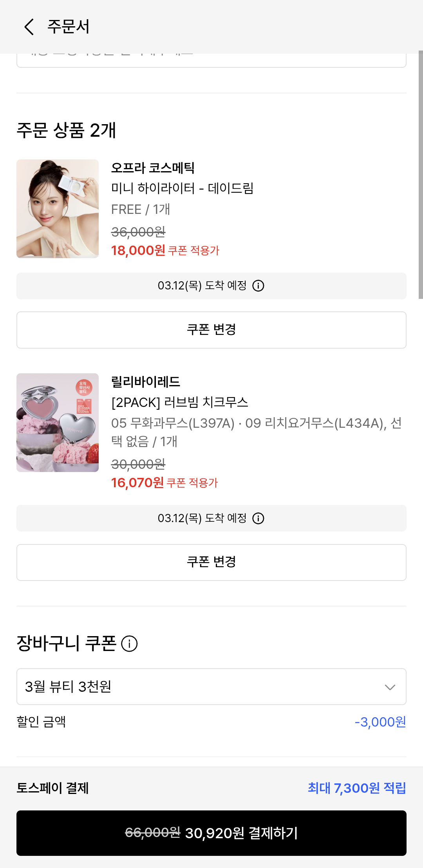Open arrival info icon for Lilybyred cheek mousse
This screenshot has height=868, width=423.
tap(258, 519)
